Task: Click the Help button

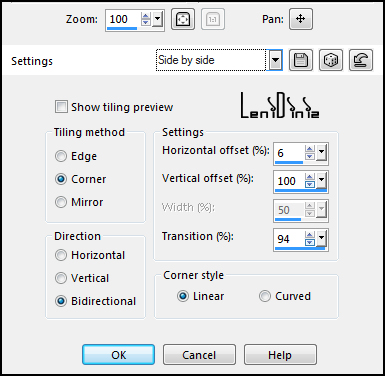Action: click(x=280, y=355)
